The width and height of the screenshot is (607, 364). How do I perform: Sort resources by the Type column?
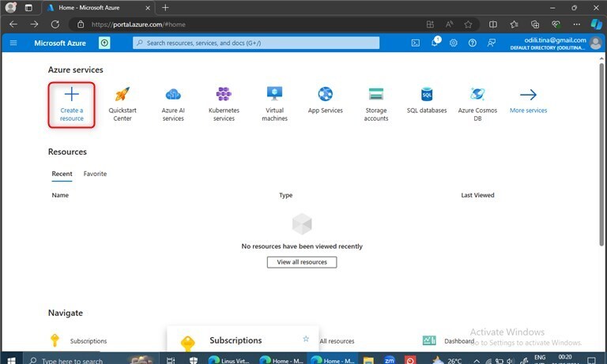click(285, 195)
